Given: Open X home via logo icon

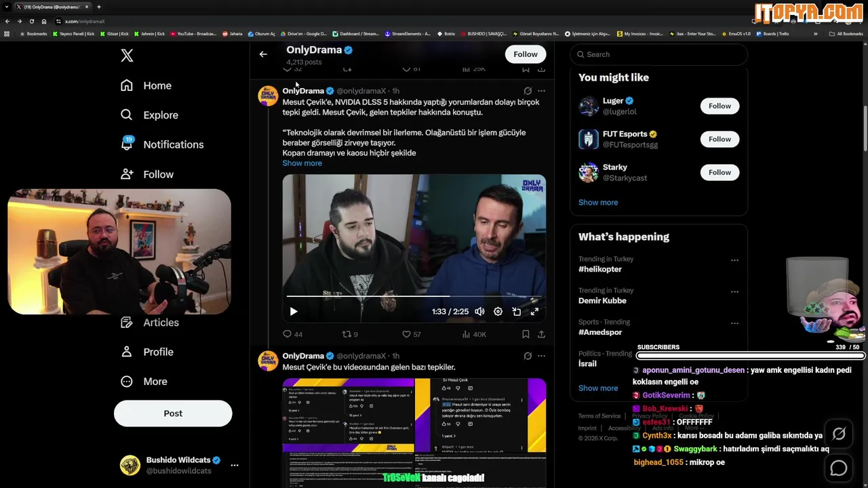Looking at the screenshot, I should point(127,56).
